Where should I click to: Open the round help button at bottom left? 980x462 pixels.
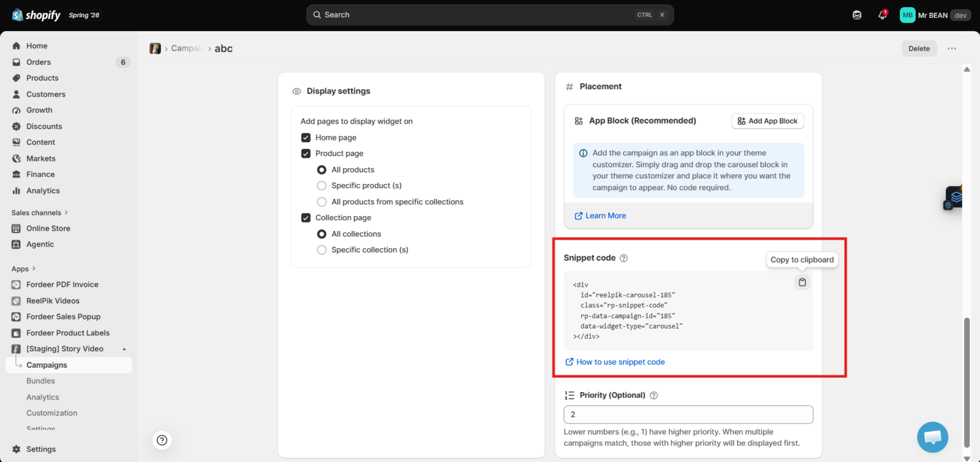[162, 440]
